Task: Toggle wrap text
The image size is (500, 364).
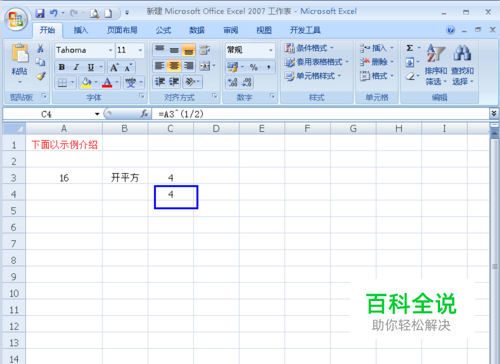Action: pos(204,50)
